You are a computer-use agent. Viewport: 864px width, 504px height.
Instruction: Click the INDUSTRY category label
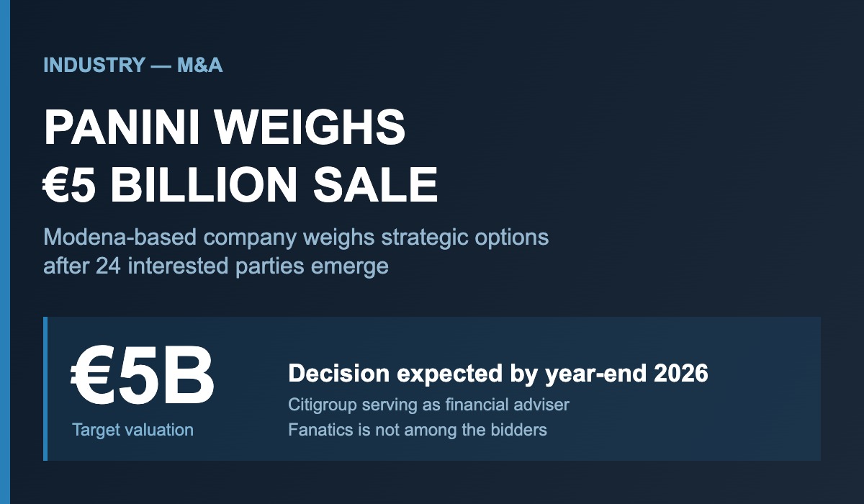tap(94, 66)
